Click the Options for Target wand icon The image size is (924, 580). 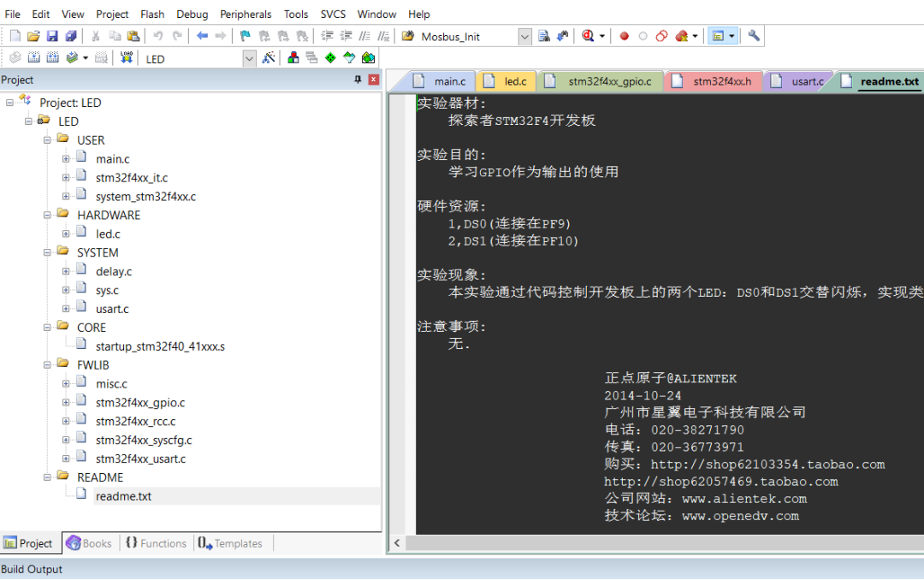(x=267, y=58)
